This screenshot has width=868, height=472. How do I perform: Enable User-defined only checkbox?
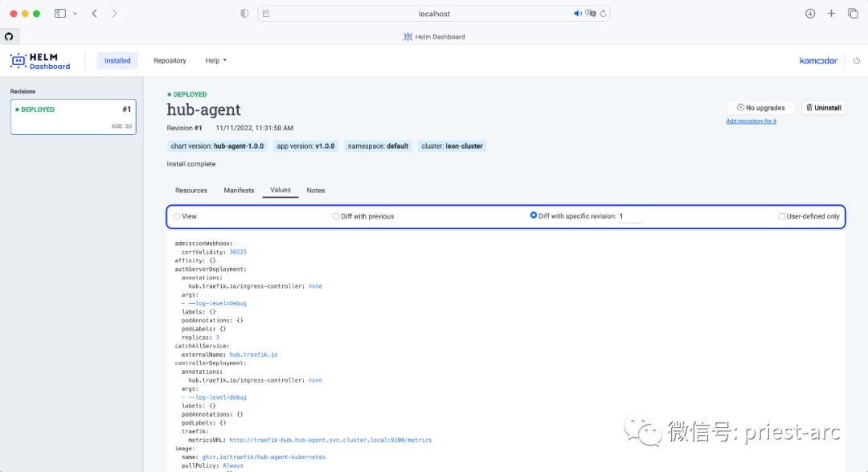click(x=782, y=216)
